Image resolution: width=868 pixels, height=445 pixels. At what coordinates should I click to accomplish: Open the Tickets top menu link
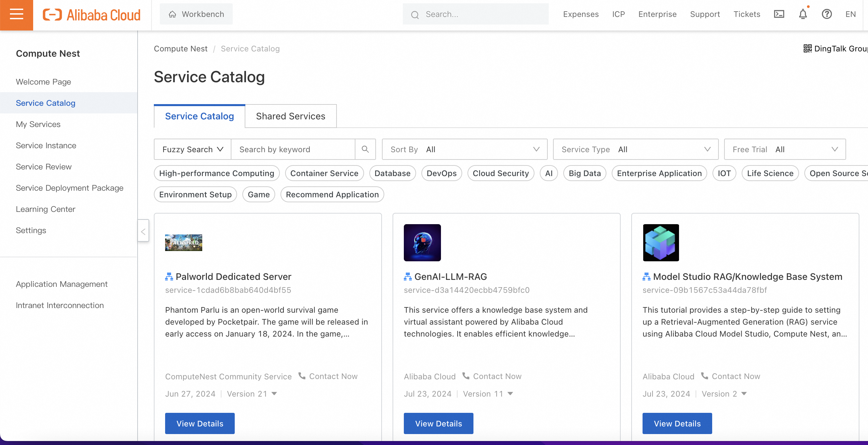pyautogui.click(x=747, y=14)
